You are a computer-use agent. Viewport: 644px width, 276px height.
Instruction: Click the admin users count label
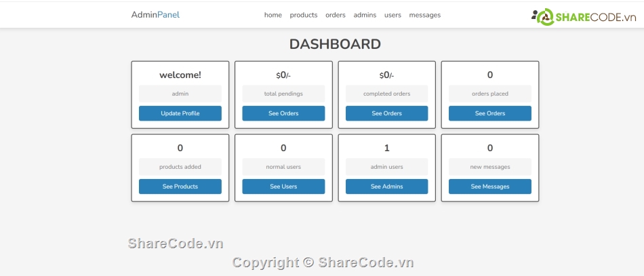(386, 167)
